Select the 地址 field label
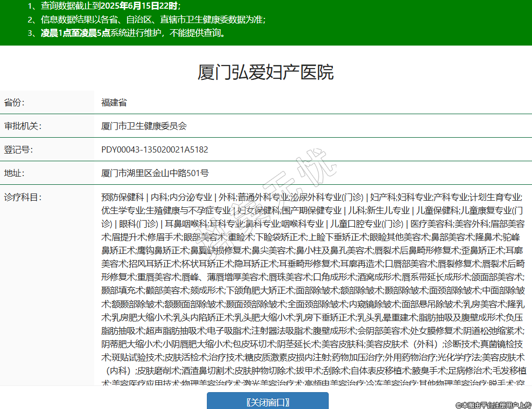This screenshot has height=409, width=532. point(15,173)
